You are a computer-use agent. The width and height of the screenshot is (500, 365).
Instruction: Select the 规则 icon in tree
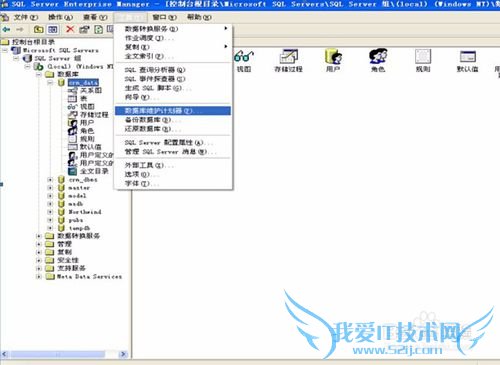coord(72,139)
